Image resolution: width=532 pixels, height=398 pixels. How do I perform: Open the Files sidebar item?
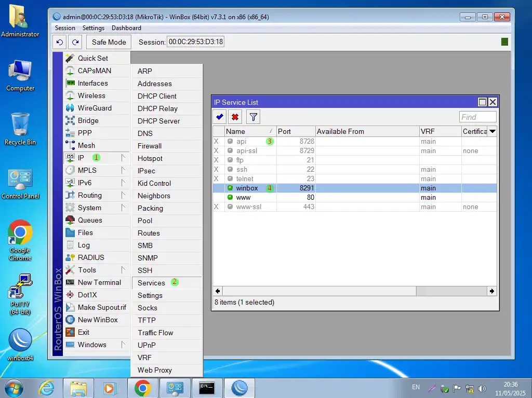coord(85,232)
